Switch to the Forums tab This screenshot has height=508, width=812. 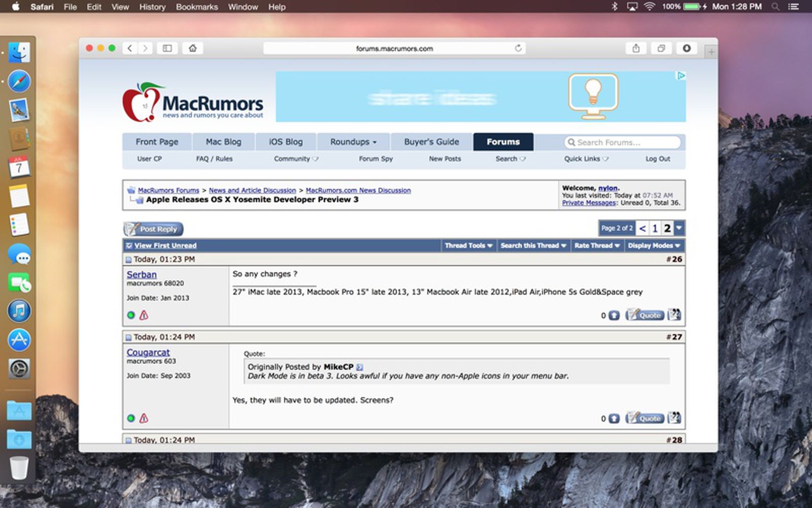503,142
